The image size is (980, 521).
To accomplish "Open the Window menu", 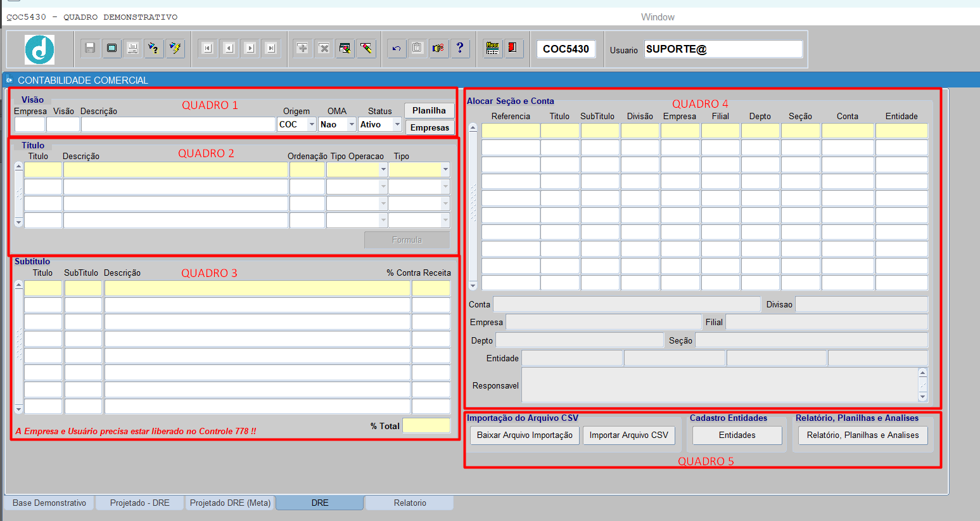I will (658, 17).
